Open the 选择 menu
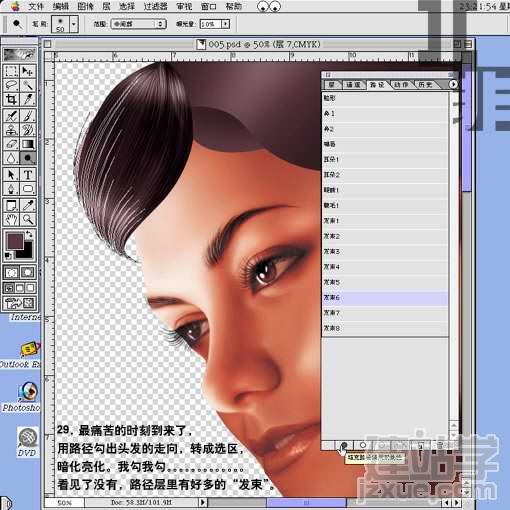Viewport: 510px width, 510px height. (127, 6)
